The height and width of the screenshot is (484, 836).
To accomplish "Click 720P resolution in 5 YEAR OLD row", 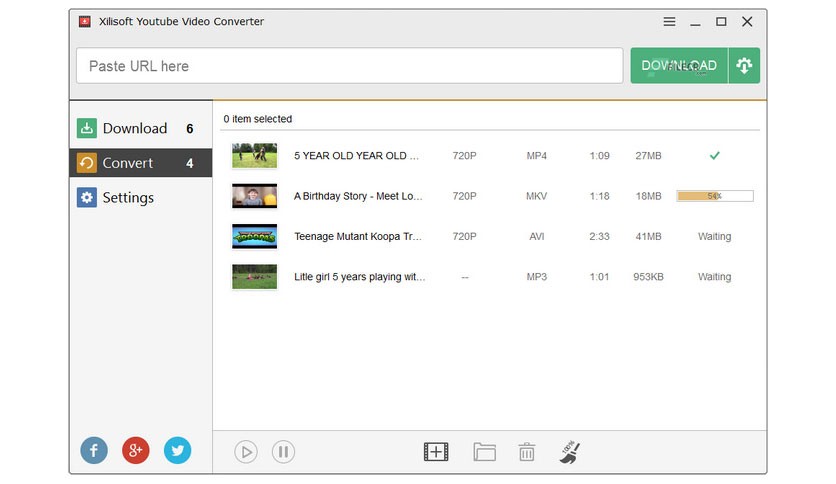I will point(464,156).
